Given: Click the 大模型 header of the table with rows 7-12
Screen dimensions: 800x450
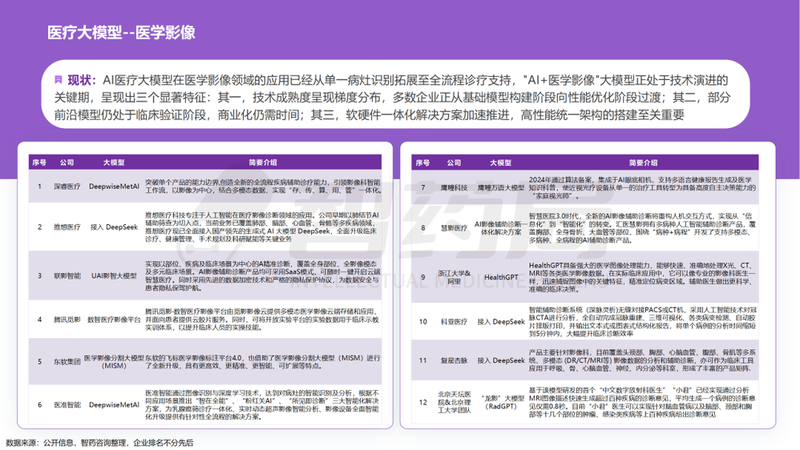Looking at the screenshot, I should click(501, 163).
